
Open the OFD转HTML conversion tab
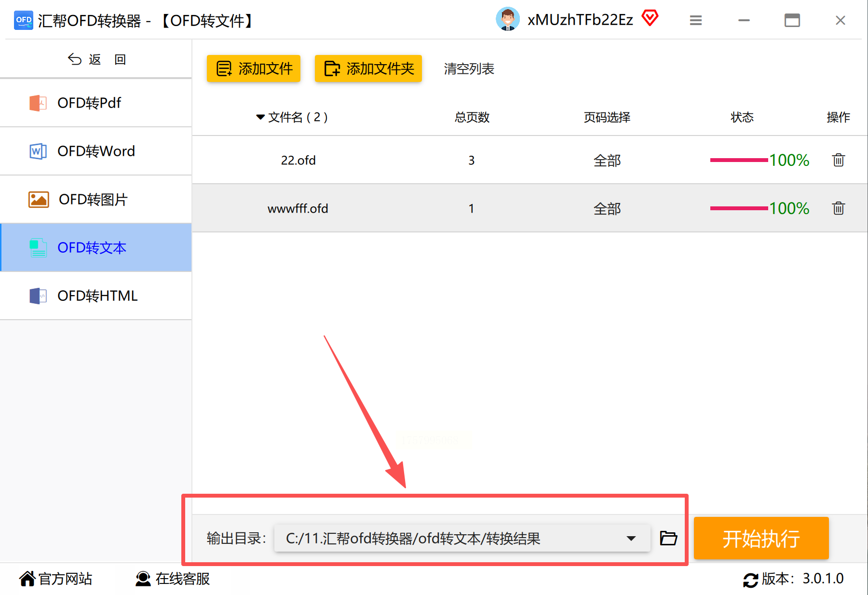(96, 296)
